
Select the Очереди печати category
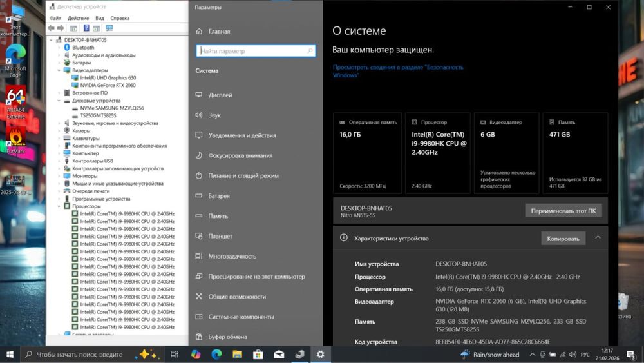pyautogui.click(x=91, y=191)
